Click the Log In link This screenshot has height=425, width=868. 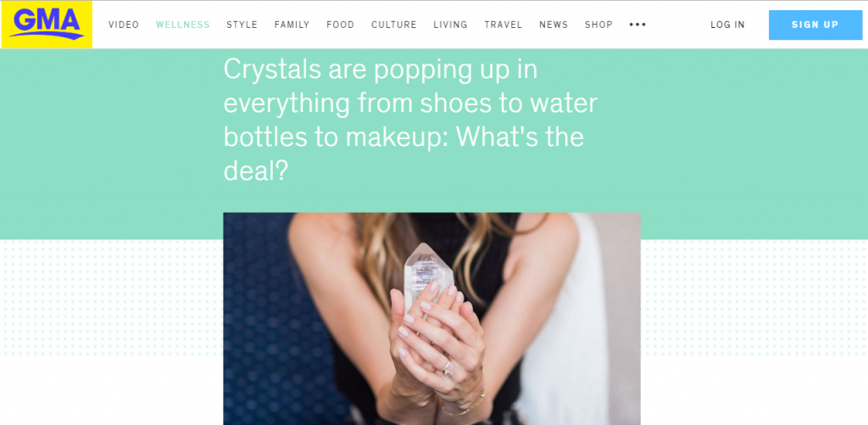coord(727,25)
